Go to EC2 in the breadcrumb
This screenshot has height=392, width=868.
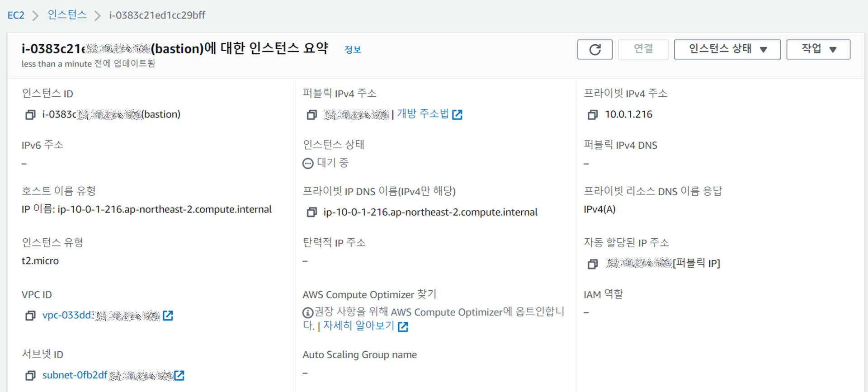(x=16, y=15)
